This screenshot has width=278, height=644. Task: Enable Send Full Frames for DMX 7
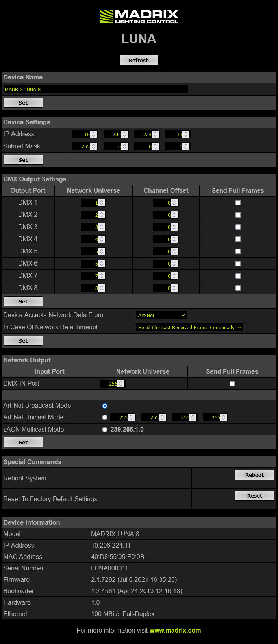point(238,276)
